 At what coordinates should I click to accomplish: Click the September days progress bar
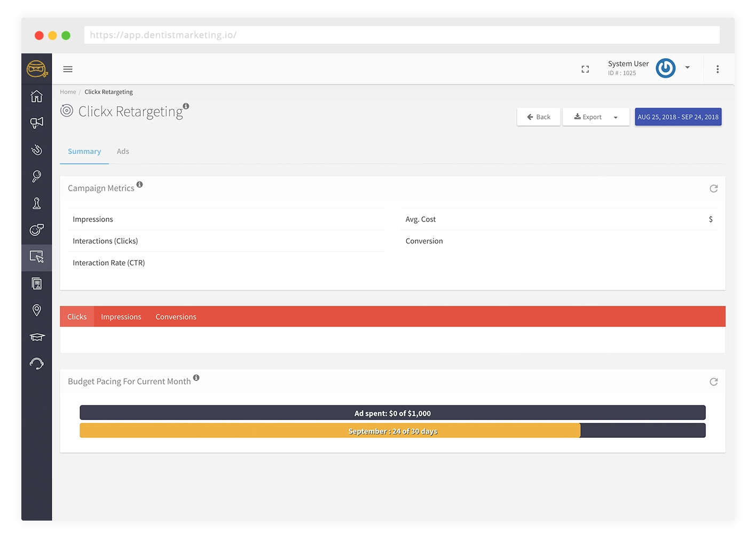[392, 430]
